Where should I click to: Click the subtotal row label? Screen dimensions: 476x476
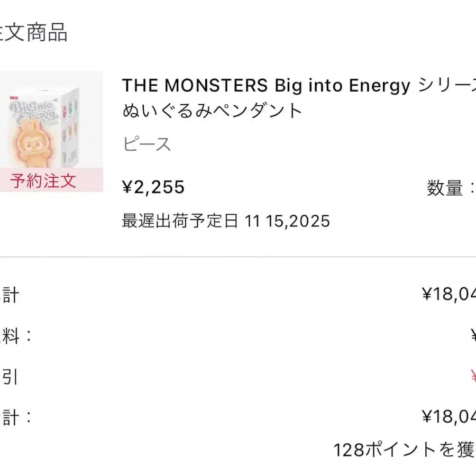[10, 295]
